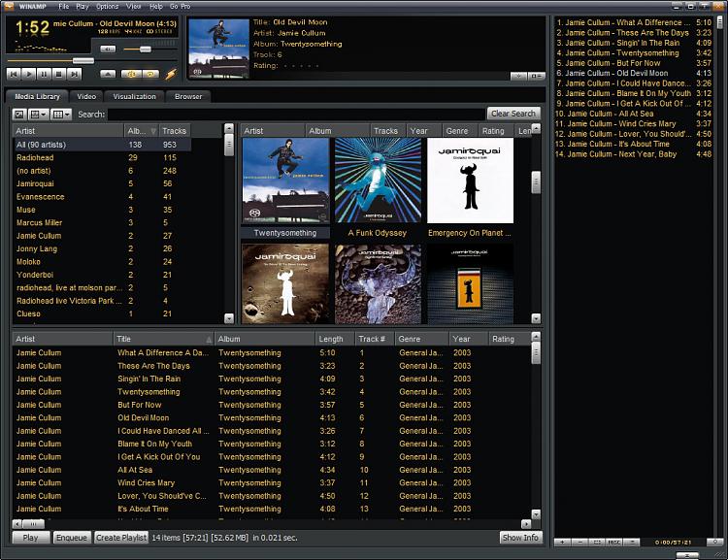Switch to the Media Library tab
Viewport: 728px width, 560px height.
click(x=37, y=97)
